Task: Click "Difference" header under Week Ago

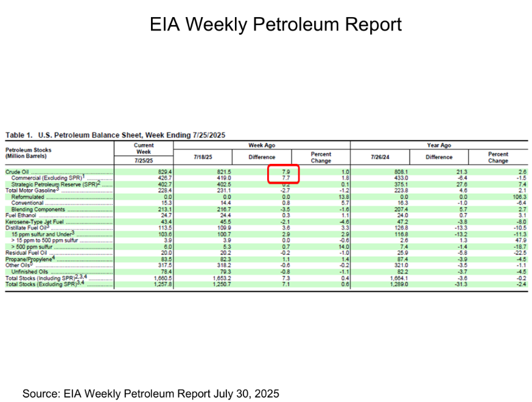Action: tap(262, 157)
